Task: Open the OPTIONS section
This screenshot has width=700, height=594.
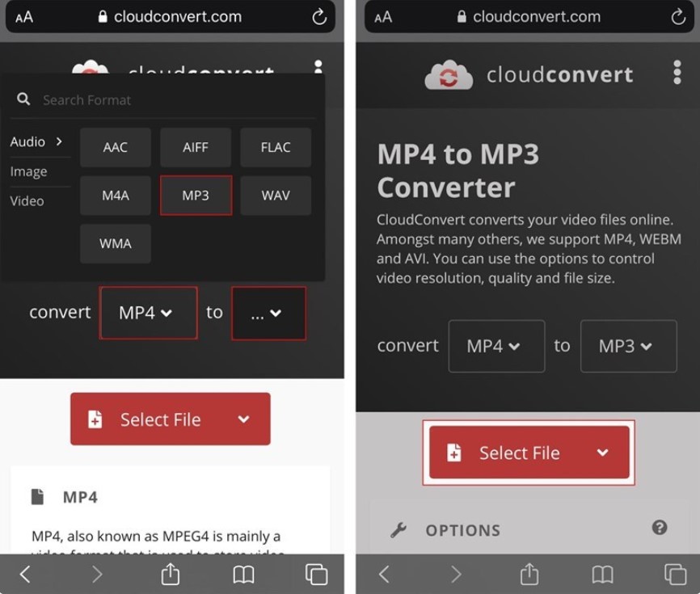Action: [463, 529]
